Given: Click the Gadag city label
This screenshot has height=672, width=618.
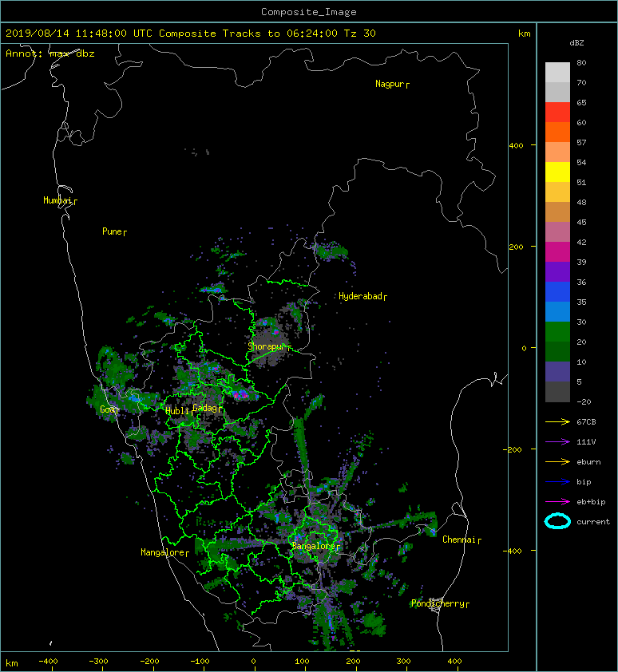Looking at the screenshot, I should click(205, 408).
